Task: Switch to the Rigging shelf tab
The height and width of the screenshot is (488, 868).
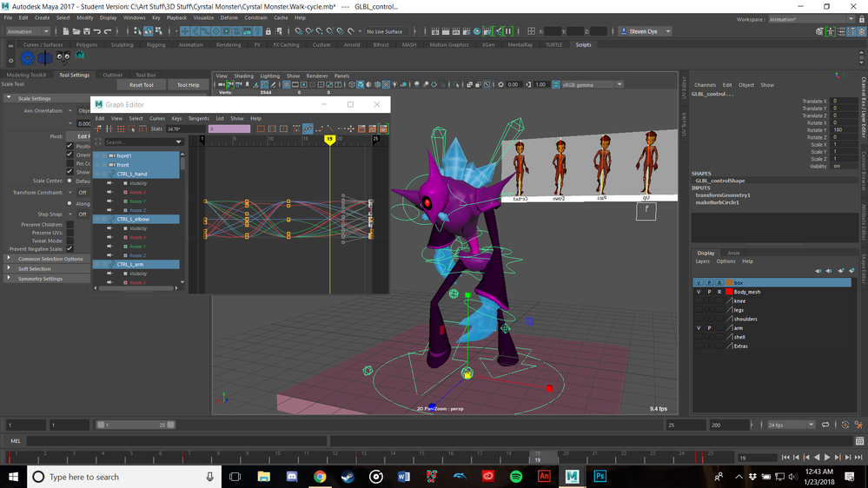Action: click(156, 45)
